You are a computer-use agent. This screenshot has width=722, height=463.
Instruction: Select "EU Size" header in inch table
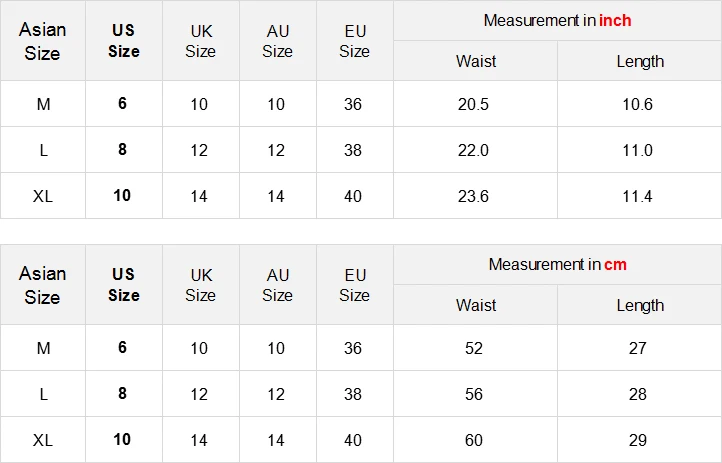(x=354, y=41)
